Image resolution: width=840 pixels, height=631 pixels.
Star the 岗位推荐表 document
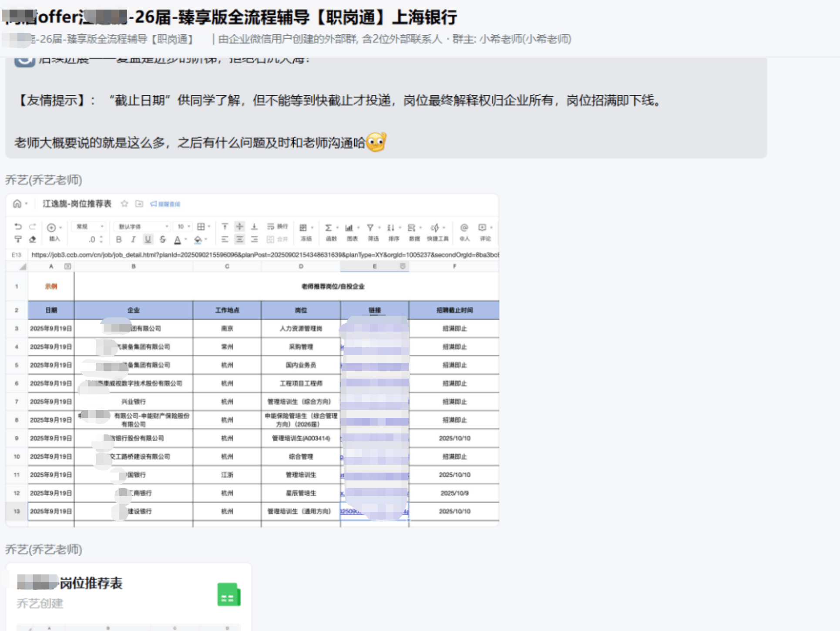click(124, 204)
